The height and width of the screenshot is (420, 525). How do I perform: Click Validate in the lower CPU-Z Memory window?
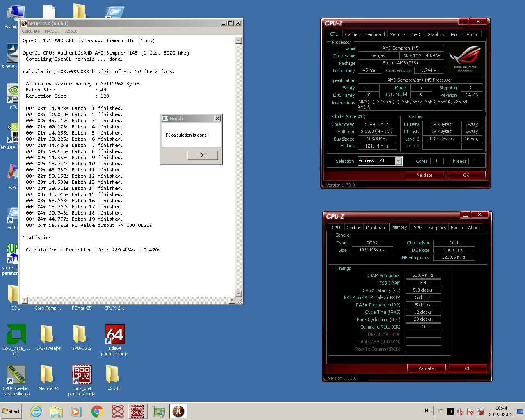(x=426, y=368)
